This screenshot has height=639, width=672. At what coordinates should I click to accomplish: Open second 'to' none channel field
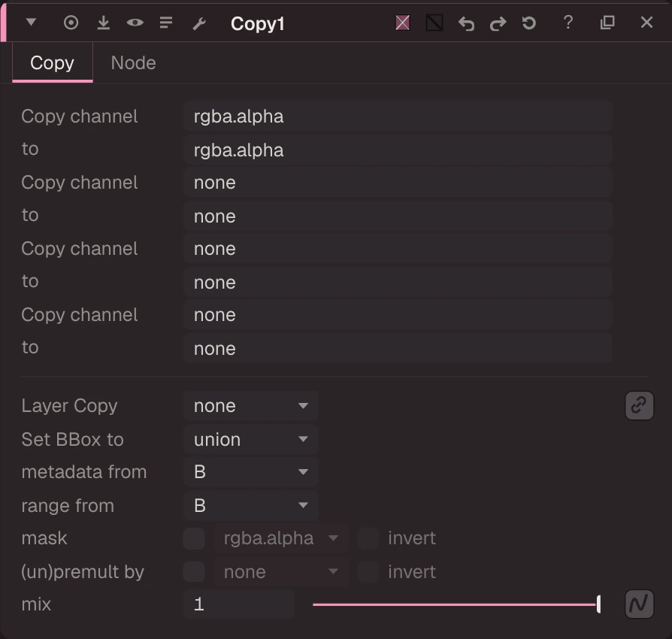pyautogui.click(x=398, y=217)
